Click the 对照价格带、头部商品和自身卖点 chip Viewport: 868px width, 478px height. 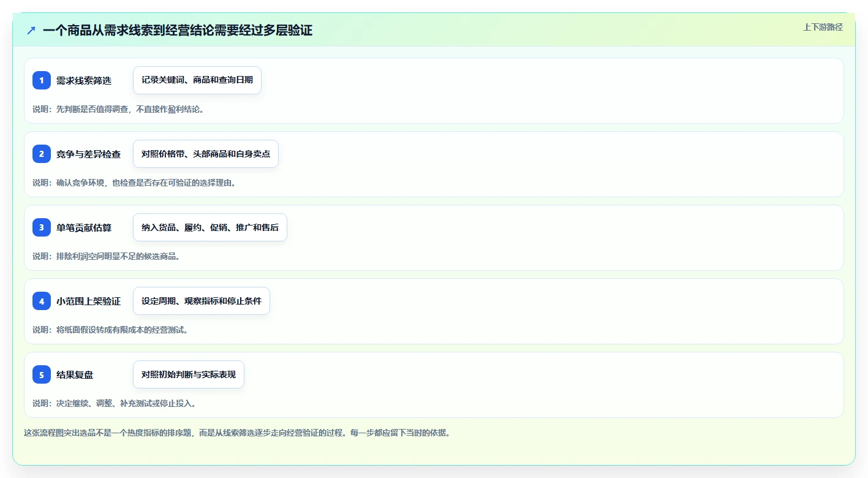pos(206,154)
